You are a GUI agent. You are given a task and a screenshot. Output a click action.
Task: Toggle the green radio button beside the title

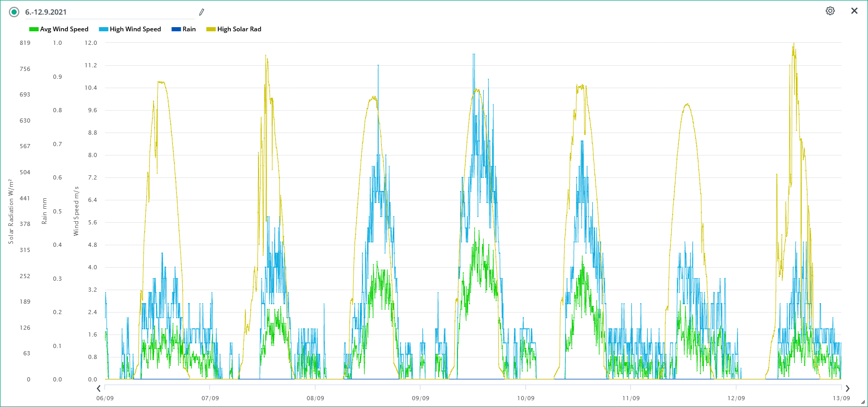pos(14,12)
